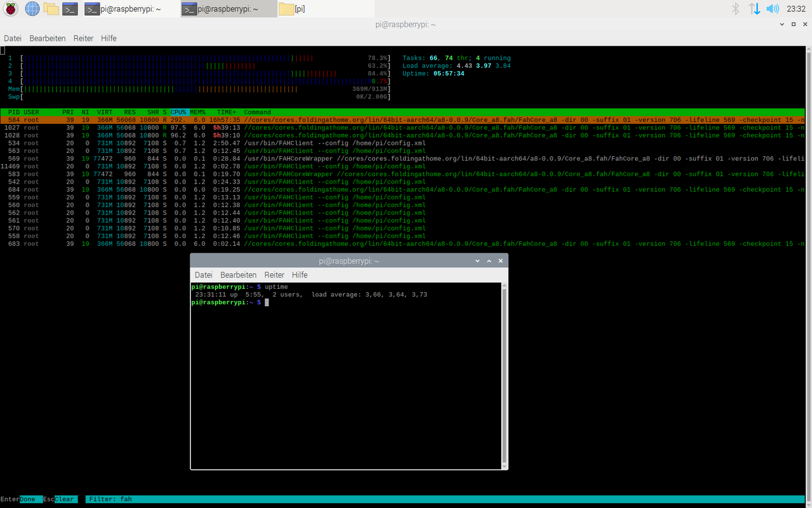This screenshot has width=812, height=508.
Task: Sort htop by CPU% column header
Action: click(x=178, y=112)
